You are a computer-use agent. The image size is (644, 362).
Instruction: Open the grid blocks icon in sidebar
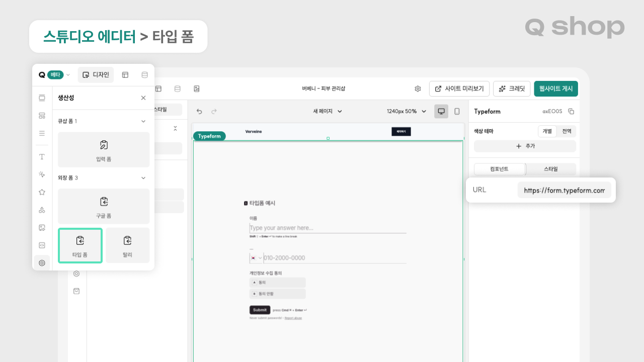42,116
